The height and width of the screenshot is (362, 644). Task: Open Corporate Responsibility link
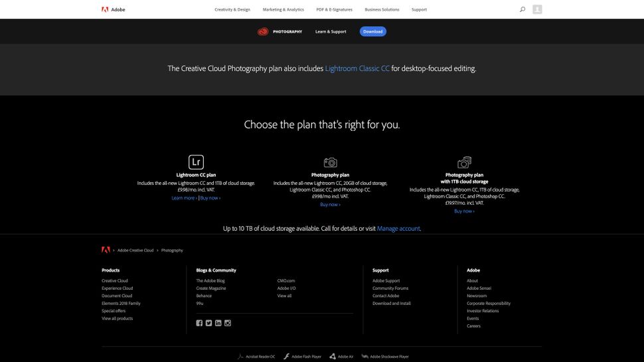pyautogui.click(x=489, y=304)
